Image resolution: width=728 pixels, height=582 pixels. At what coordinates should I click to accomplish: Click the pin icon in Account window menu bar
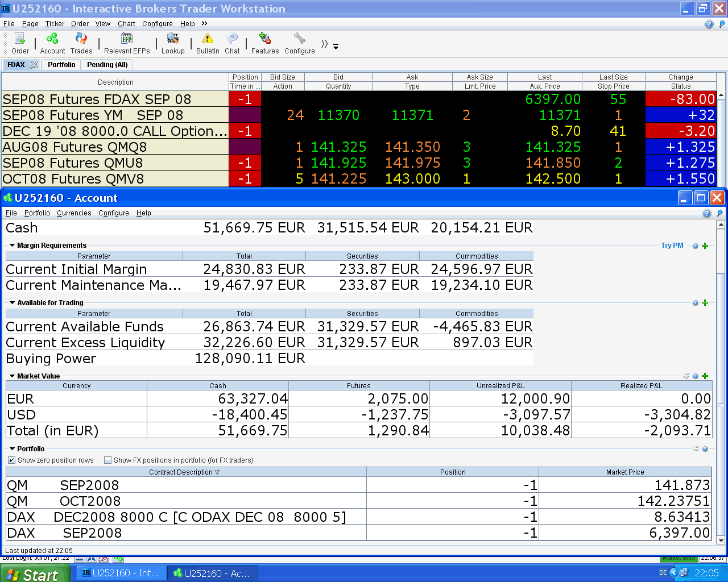(719, 213)
